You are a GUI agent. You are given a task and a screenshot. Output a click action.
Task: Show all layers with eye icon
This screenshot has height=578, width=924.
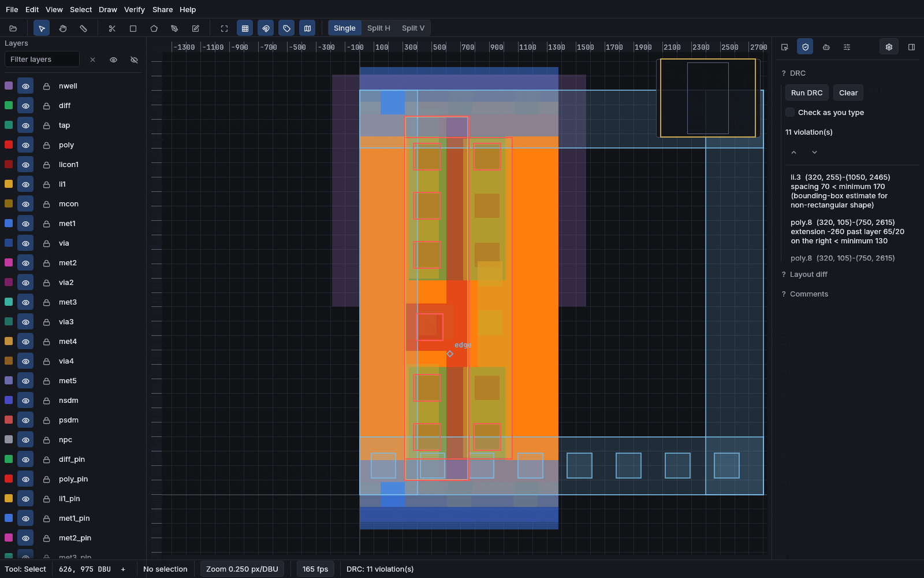tap(113, 60)
